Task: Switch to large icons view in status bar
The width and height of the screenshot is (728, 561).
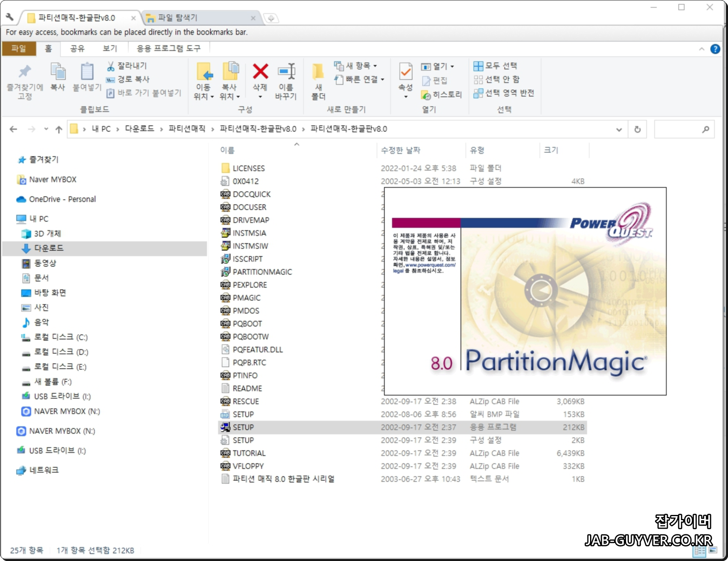Action: tap(713, 550)
